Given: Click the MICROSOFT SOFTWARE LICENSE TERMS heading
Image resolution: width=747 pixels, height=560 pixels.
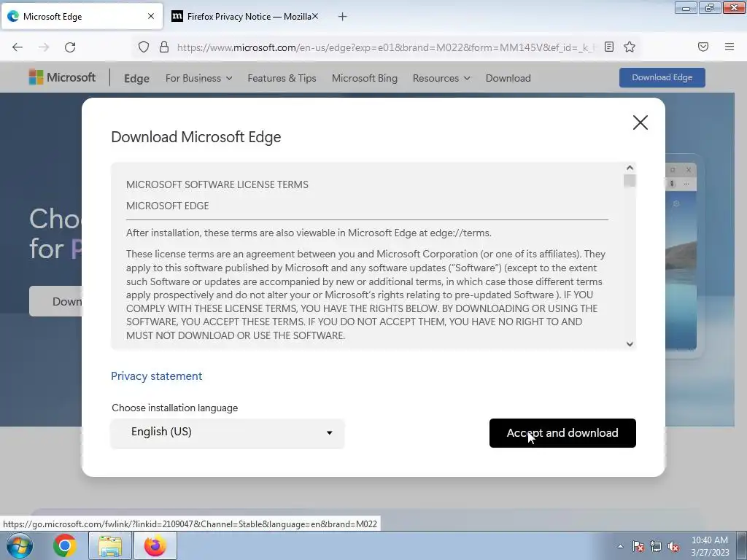Looking at the screenshot, I should click(217, 184).
